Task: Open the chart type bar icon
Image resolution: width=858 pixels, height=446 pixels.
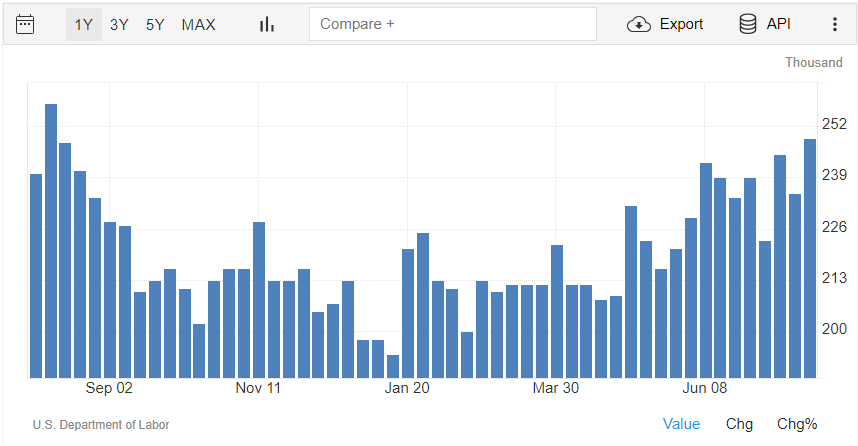Action: click(x=267, y=25)
